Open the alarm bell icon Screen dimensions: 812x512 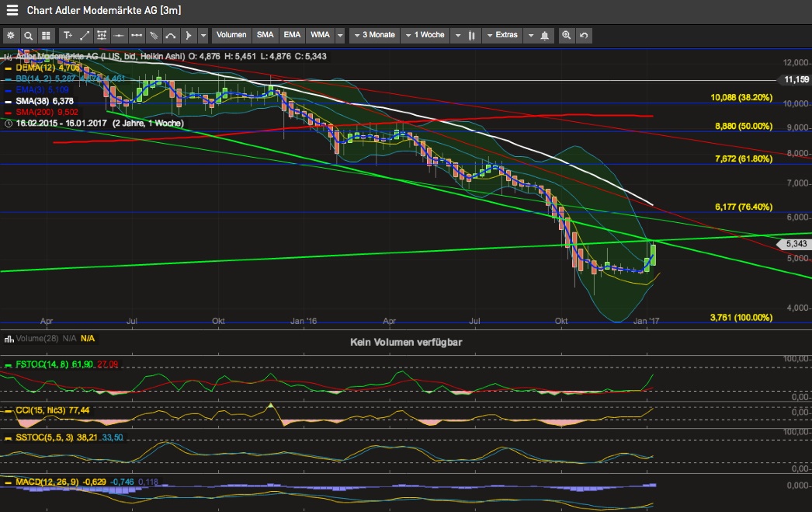(546, 35)
